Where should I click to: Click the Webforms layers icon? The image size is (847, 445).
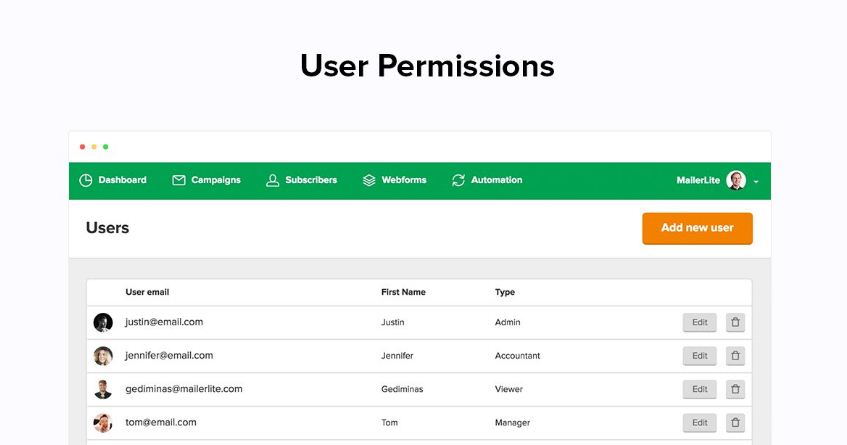click(x=369, y=180)
